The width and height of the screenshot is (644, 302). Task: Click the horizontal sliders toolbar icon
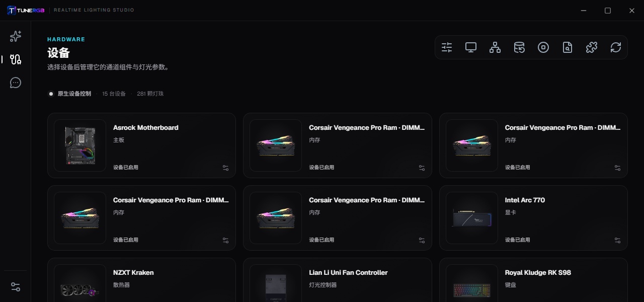447,47
